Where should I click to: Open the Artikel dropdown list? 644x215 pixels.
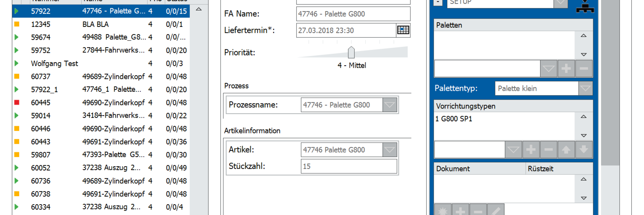click(389, 150)
